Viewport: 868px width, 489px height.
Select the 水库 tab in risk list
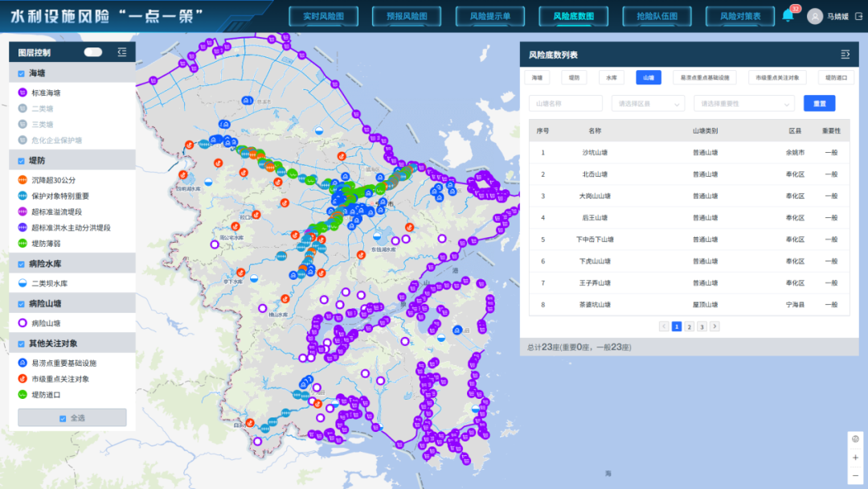tap(611, 78)
